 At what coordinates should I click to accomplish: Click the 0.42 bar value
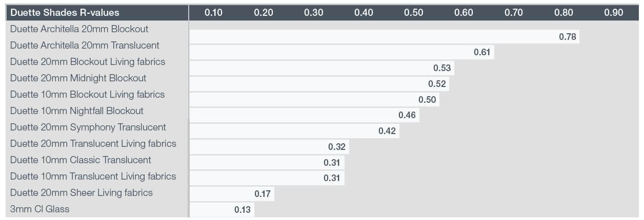point(387,131)
